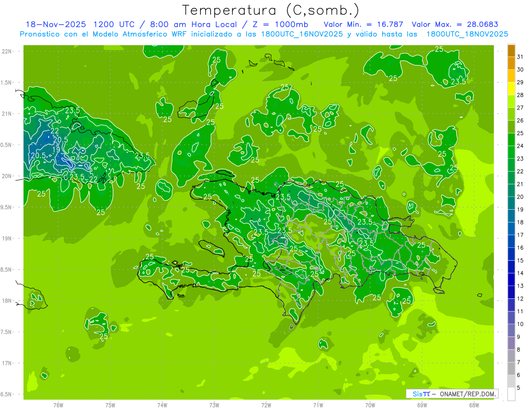Viewport: 532px width, 411px height.
Task: Click the legend label '28'
Action: coord(520,95)
